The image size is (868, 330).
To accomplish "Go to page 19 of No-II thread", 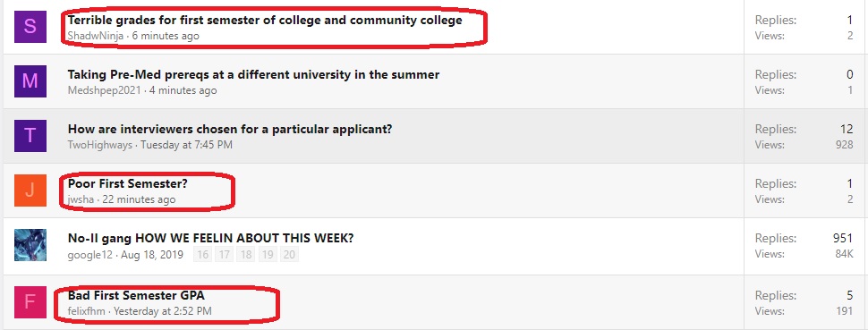I will pos(268,255).
